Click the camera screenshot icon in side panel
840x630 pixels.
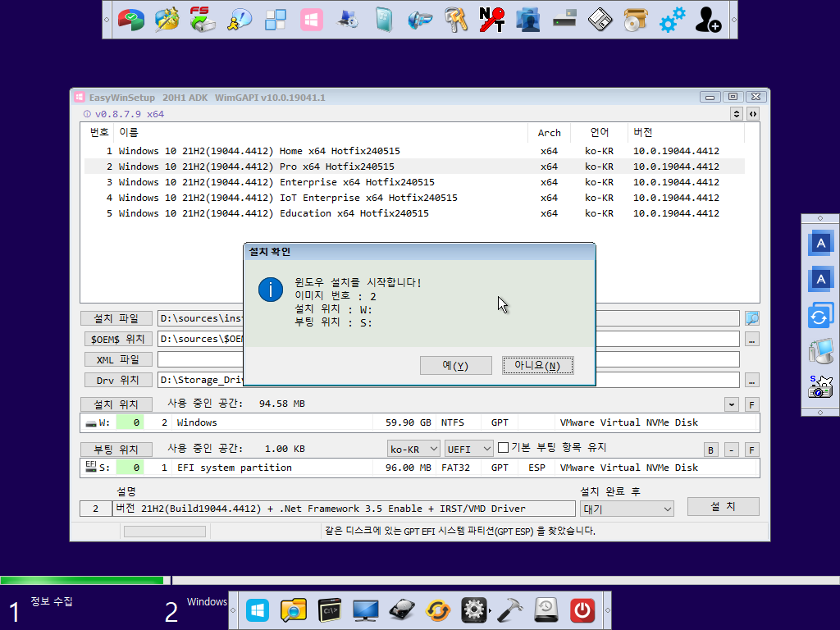coord(820,386)
